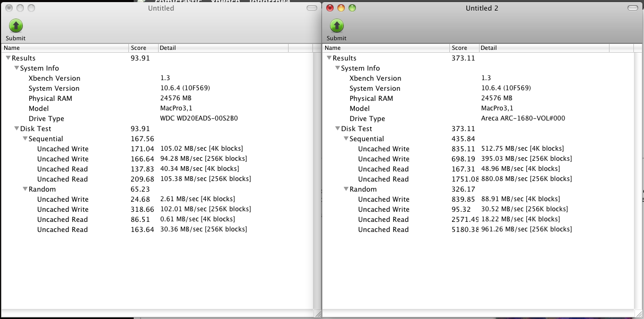The height and width of the screenshot is (319, 644).
Task: Collapse Sequential group in Untitled 2 window
Action: pos(346,139)
